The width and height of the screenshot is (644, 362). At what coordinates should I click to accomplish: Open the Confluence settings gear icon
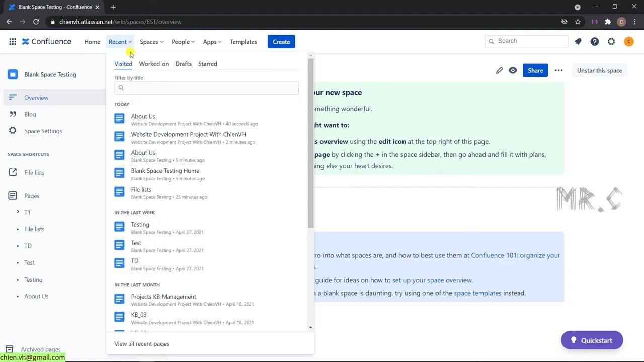click(x=611, y=42)
